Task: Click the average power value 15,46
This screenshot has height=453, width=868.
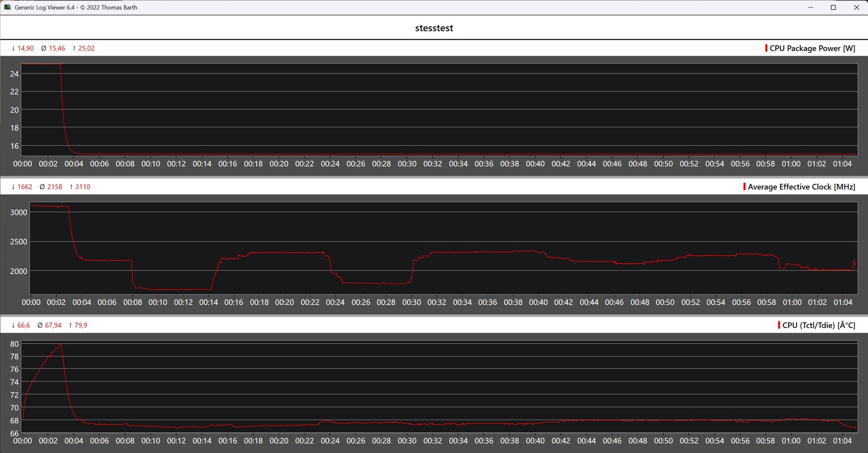Action: pos(57,48)
